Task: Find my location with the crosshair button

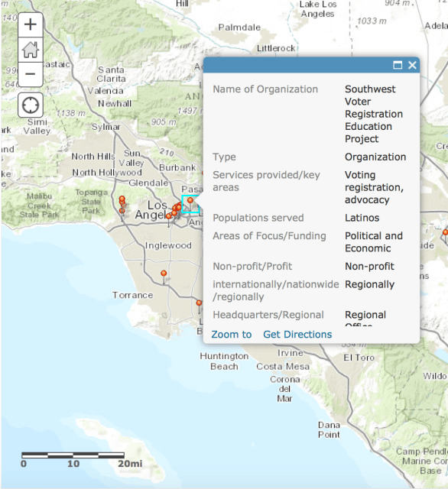Action: (x=31, y=105)
